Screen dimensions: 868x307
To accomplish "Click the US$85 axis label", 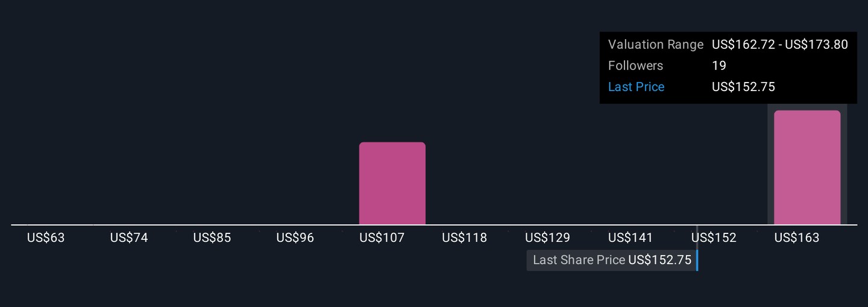I will coord(212,238).
